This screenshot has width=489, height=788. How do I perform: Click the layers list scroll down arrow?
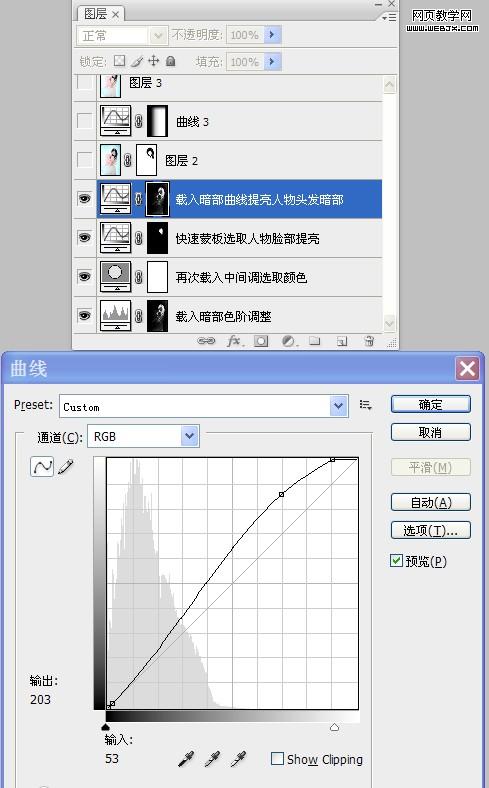(389, 322)
